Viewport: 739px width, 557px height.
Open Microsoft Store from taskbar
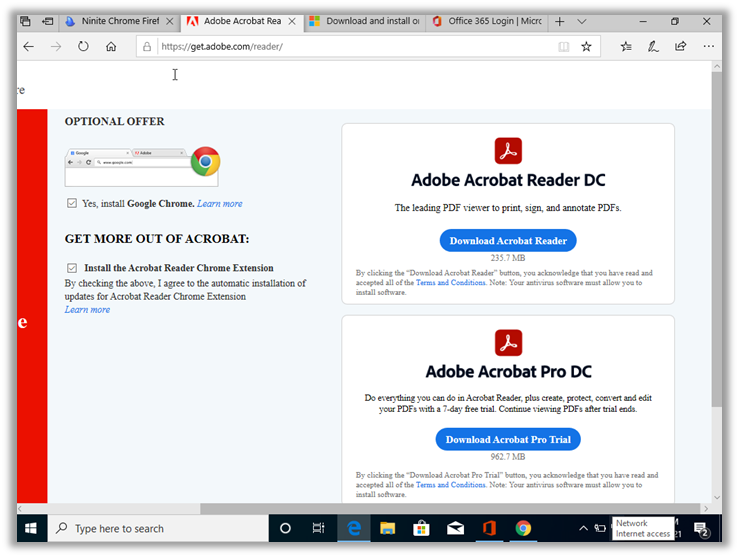click(x=421, y=529)
